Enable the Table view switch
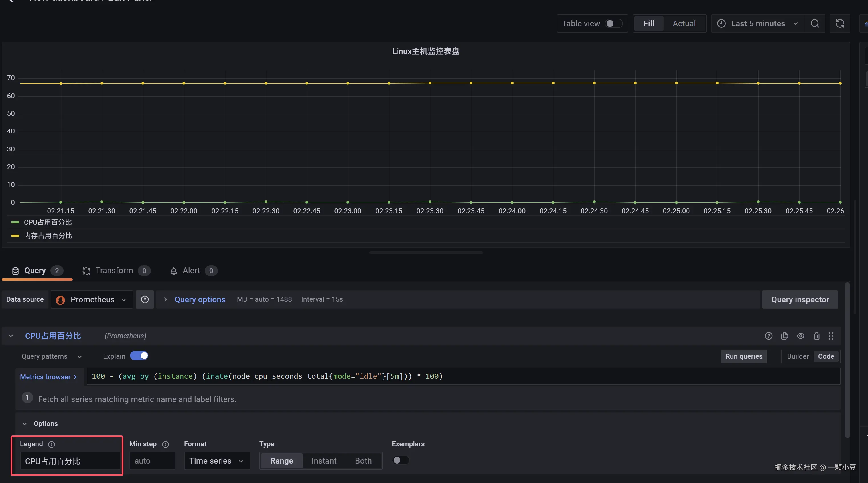 pyautogui.click(x=614, y=24)
